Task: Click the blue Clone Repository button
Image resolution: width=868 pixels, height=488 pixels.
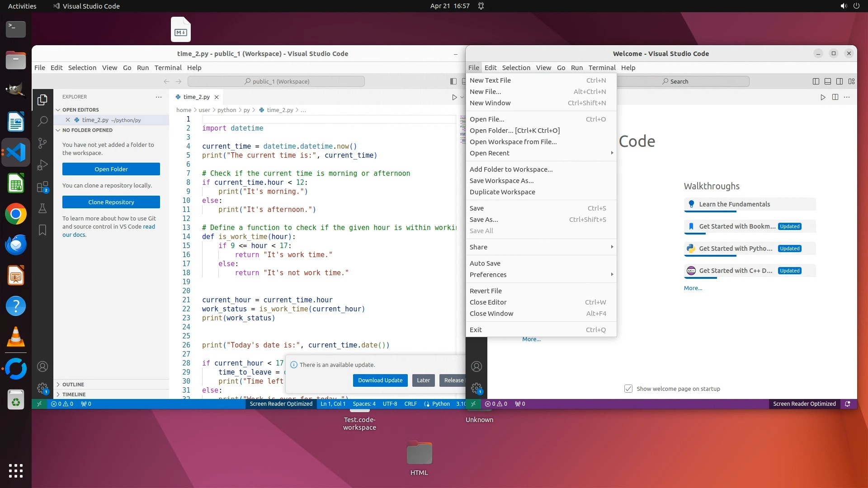Action: (111, 202)
